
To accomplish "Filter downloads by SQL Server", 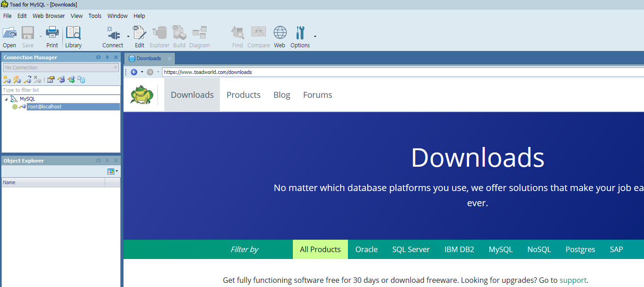I will pyautogui.click(x=411, y=249).
